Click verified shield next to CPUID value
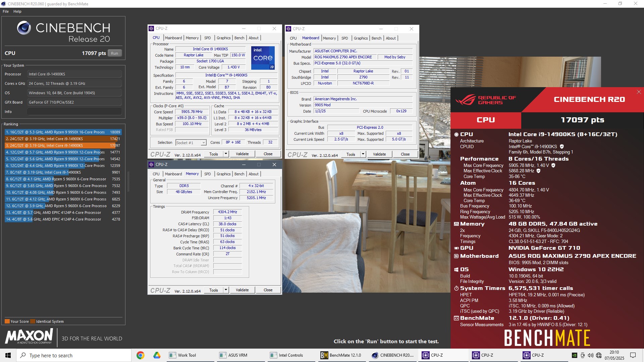 562,146
